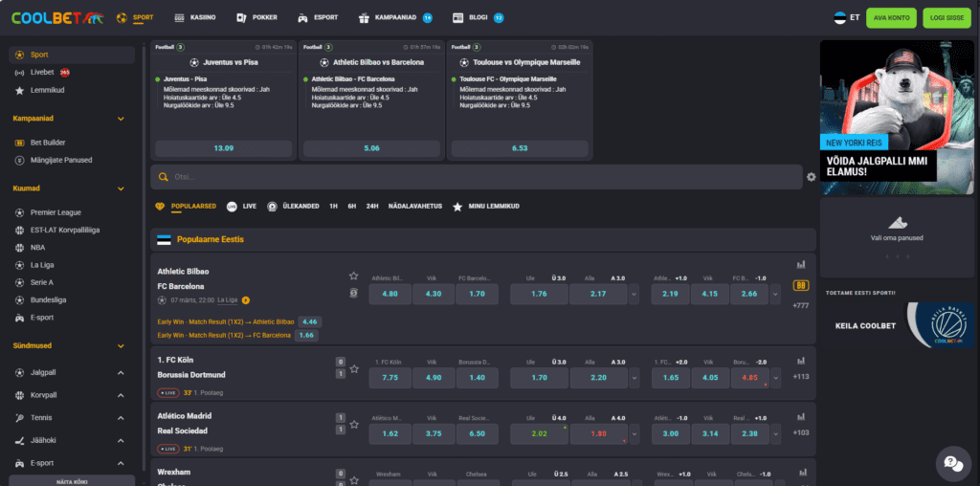Open the Kampaaniad tab in top navigation
This screenshot has width=980, height=486.
coord(395,17)
